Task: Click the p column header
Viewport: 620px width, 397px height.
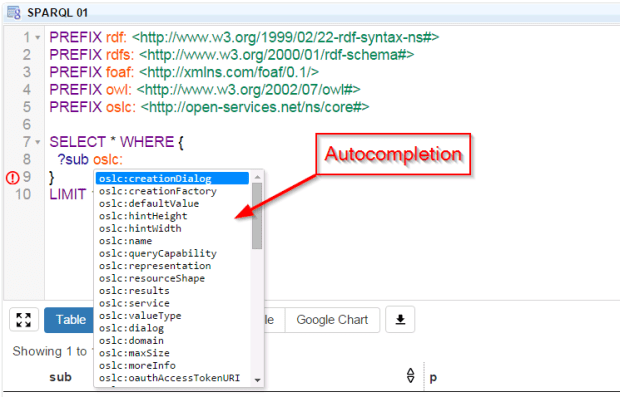Action: 433,378
